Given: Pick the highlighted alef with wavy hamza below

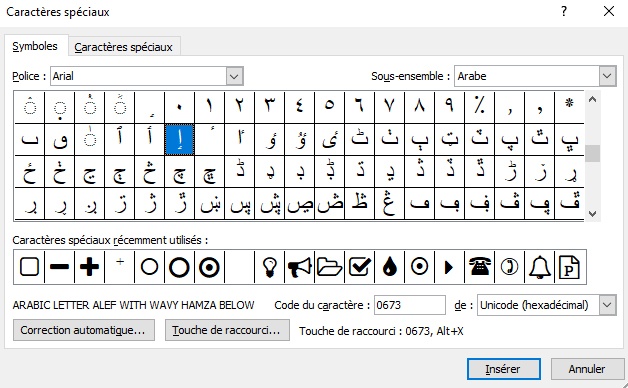Looking at the screenshot, I should (x=179, y=139).
